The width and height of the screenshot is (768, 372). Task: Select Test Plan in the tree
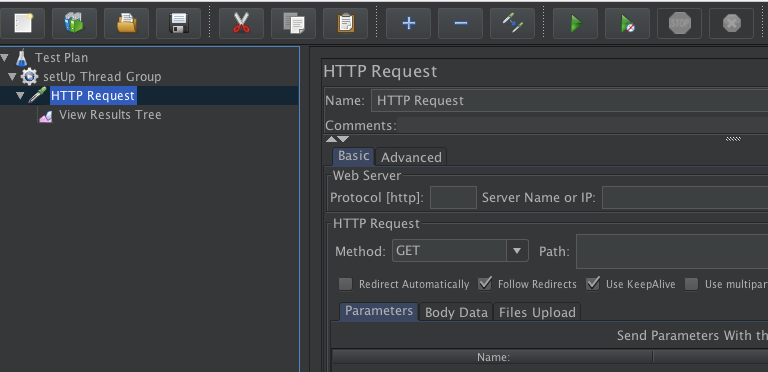click(x=61, y=58)
